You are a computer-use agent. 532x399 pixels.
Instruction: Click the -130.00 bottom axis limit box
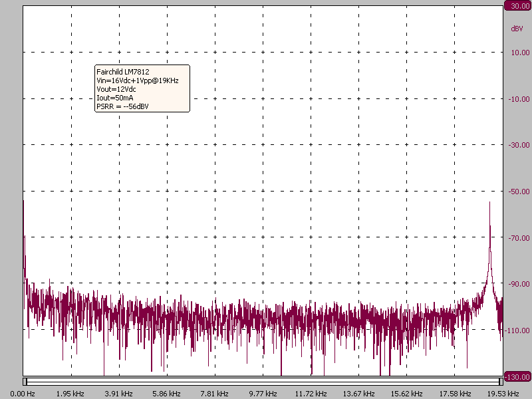518,376
